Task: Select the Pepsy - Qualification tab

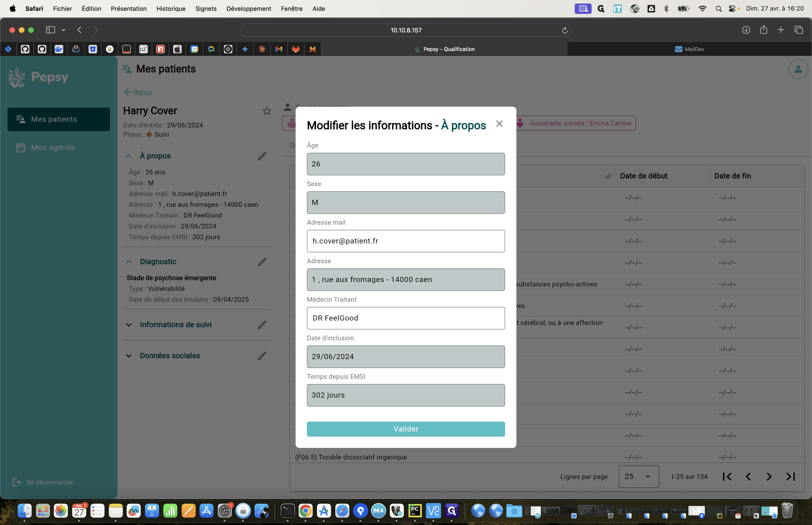Action: [x=444, y=49]
